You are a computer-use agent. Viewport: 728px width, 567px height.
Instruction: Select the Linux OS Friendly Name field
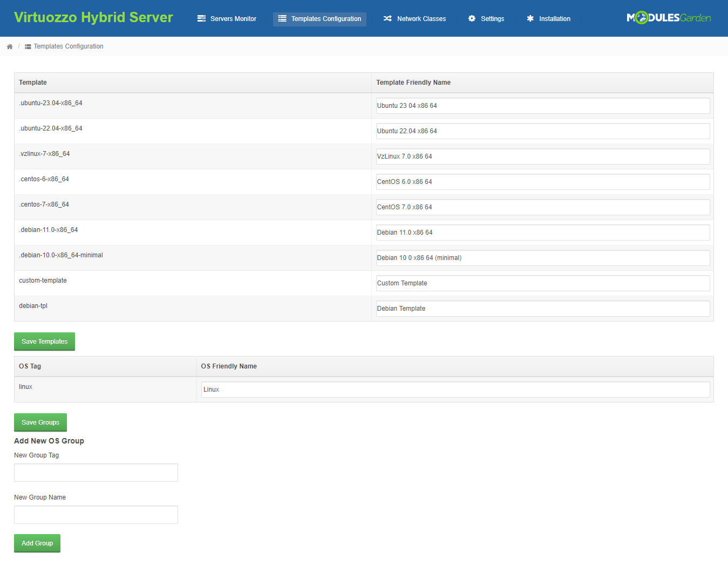(455, 389)
